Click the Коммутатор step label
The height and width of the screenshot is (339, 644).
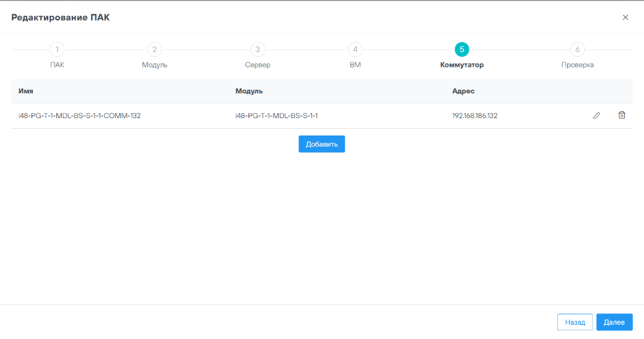coord(462,65)
